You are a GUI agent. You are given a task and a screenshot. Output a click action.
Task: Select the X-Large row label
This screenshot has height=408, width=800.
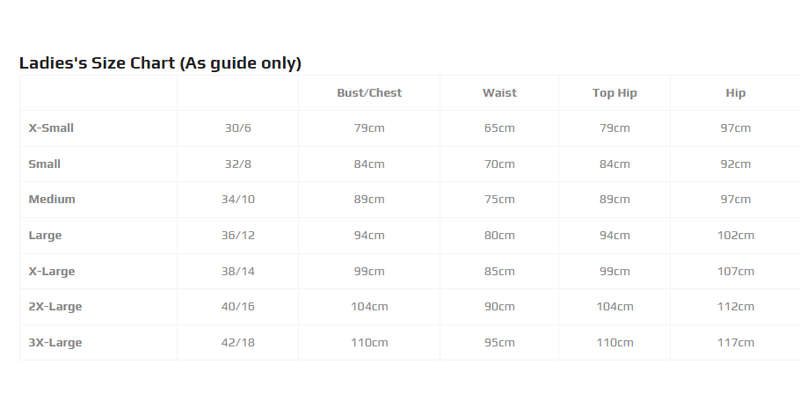pos(52,271)
